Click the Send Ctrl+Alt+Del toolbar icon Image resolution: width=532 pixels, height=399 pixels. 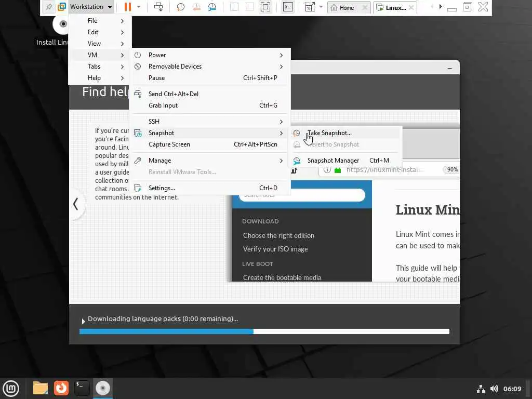point(158,7)
